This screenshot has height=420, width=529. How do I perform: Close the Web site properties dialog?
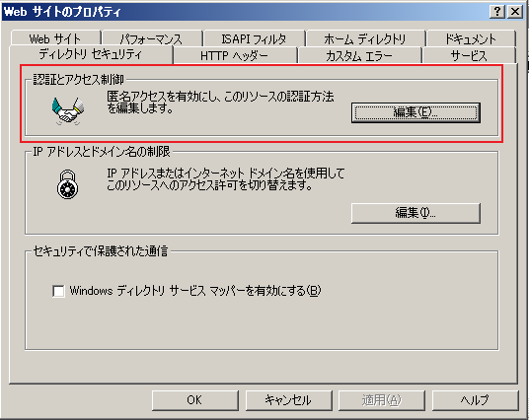coord(515,12)
